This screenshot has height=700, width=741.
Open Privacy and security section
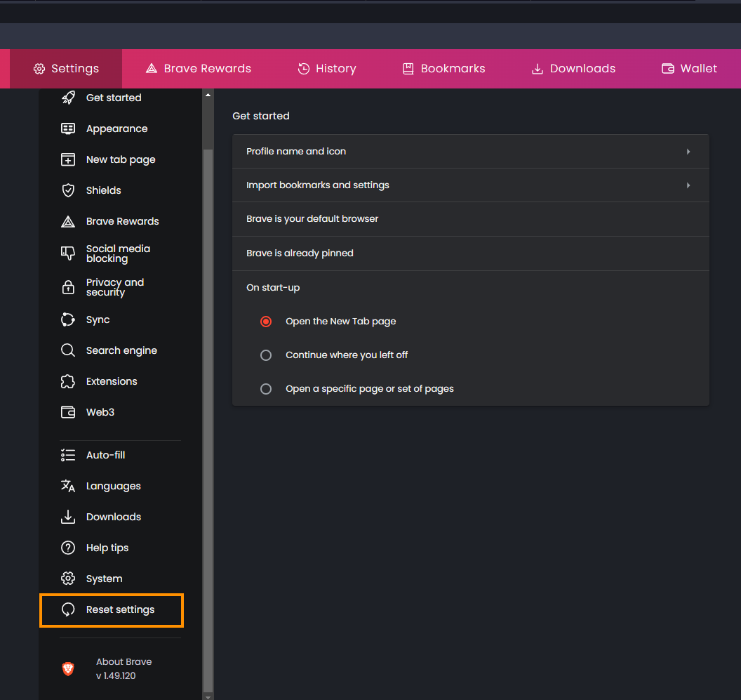115,287
